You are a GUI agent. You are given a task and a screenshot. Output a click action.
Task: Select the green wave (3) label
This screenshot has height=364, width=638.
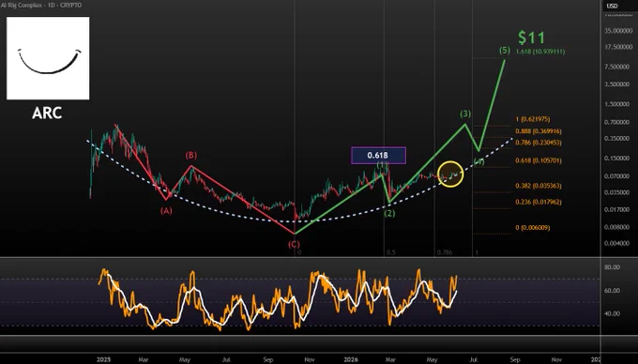click(x=465, y=114)
